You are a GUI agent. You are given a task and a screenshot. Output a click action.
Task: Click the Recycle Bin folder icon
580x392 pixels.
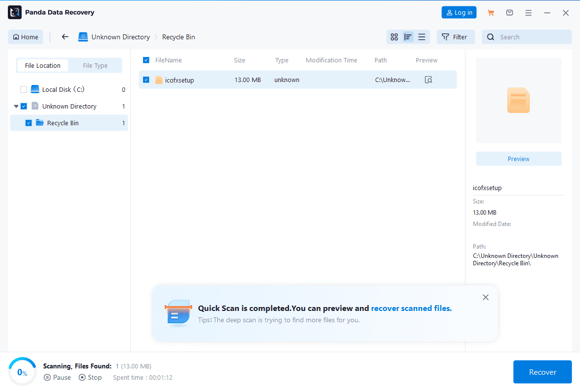pyautogui.click(x=40, y=123)
